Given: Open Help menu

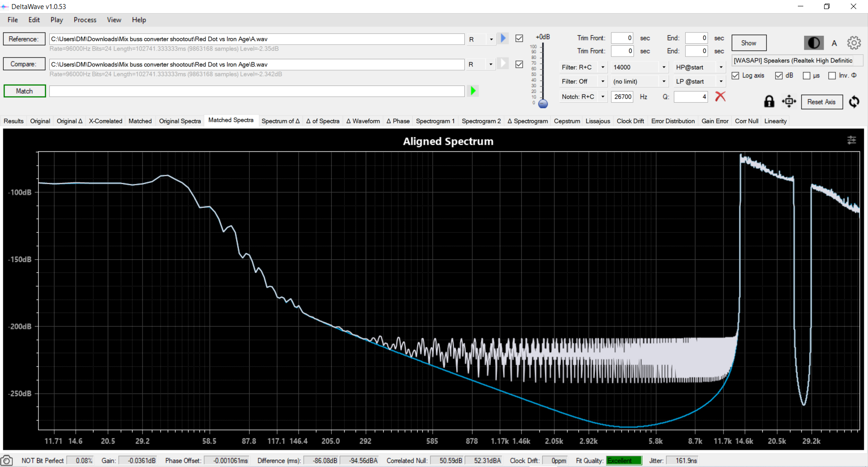Looking at the screenshot, I should tap(139, 20).
